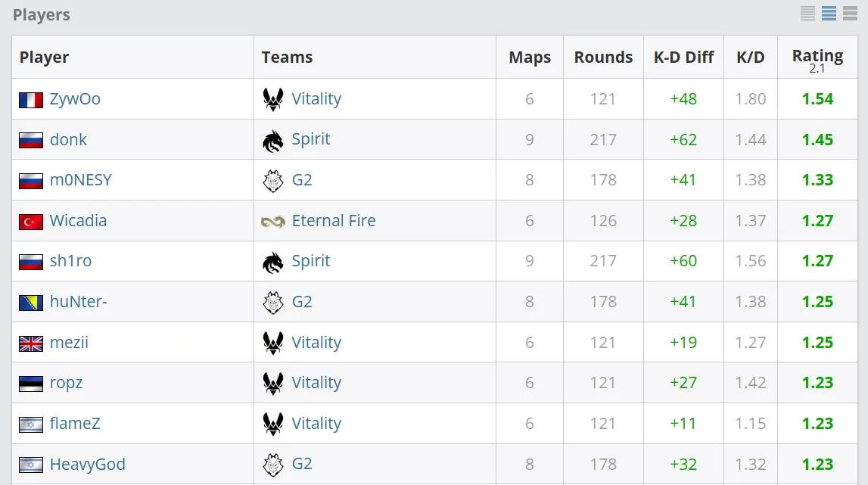Switch to the compact row density view
The image size is (868, 485).
807,13
